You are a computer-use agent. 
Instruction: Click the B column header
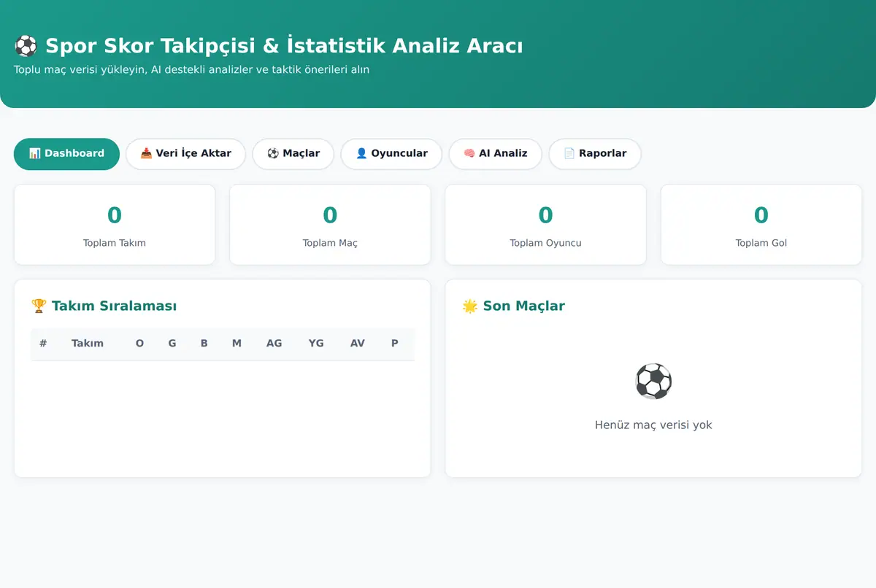(204, 343)
